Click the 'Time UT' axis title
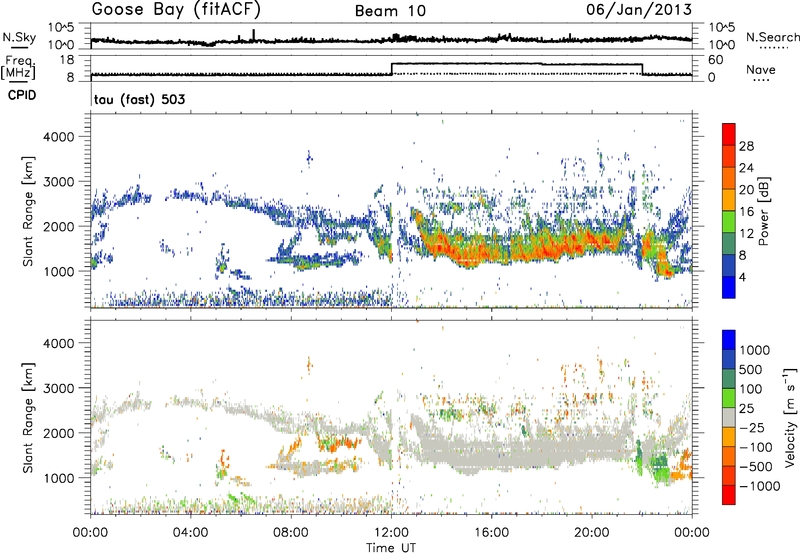Viewport: 800px width, 554px height. (391, 547)
